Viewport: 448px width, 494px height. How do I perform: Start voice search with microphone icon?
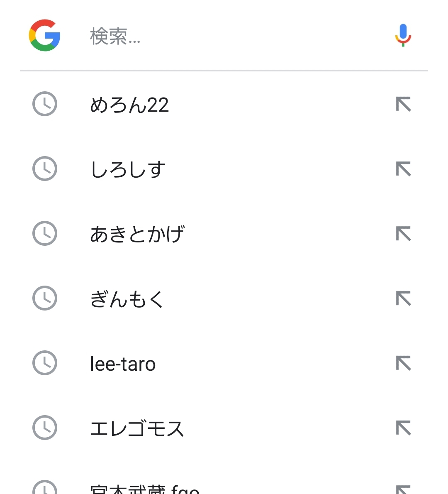pyautogui.click(x=403, y=35)
